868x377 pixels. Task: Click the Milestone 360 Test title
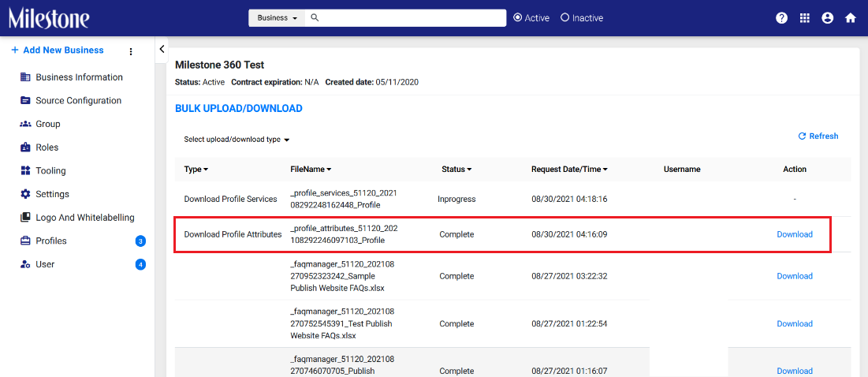point(220,65)
